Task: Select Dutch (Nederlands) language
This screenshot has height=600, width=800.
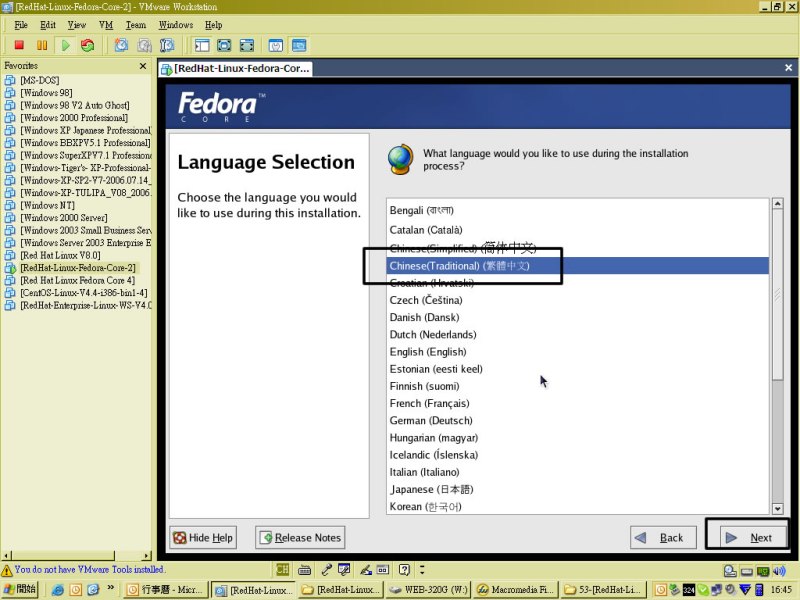Action: point(578,335)
